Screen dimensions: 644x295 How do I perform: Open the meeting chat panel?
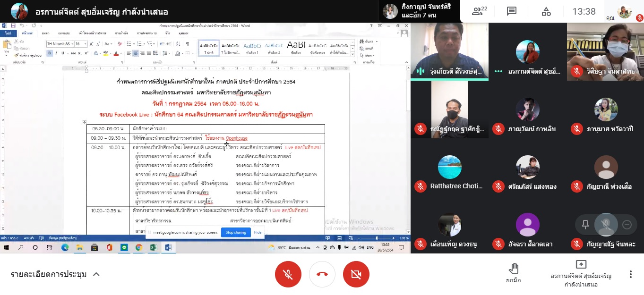pos(511,11)
